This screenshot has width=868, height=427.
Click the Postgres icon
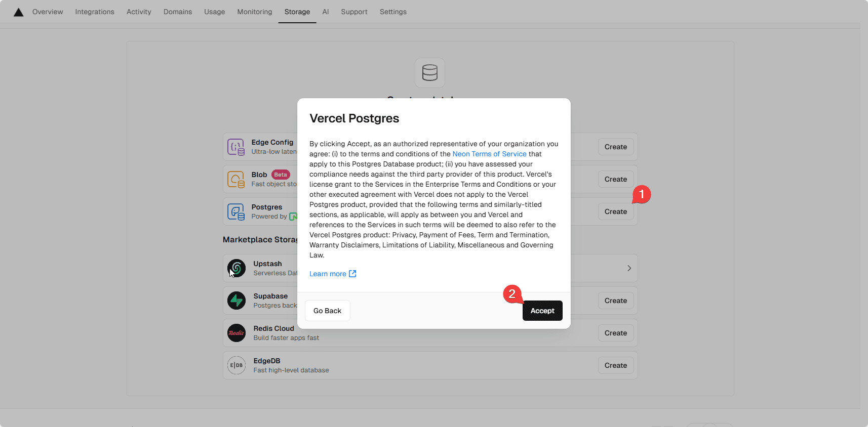click(236, 211)
